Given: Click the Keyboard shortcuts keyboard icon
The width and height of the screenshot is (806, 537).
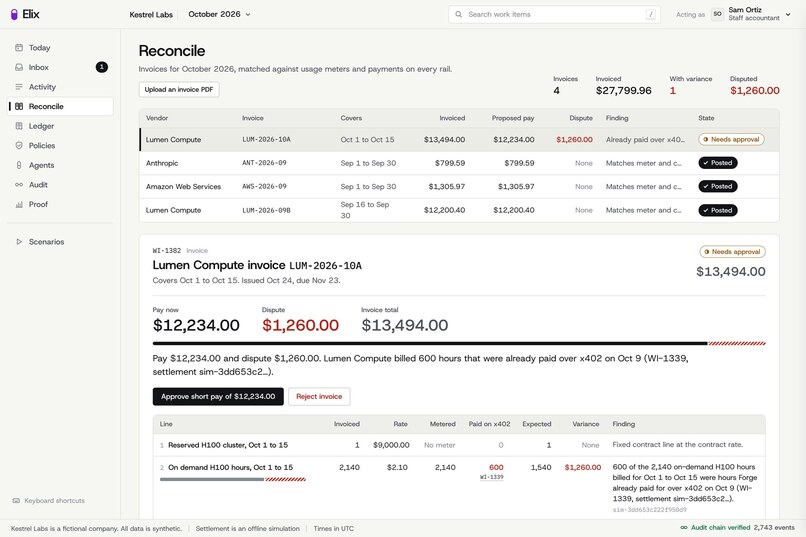Looking at the screenshot, I should [16, 501].
